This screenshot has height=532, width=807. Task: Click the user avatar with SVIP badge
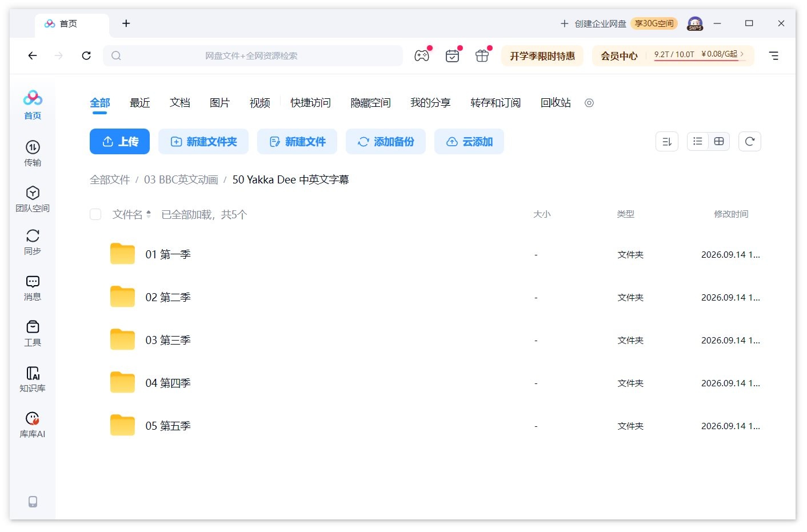[x=695, y=23]
